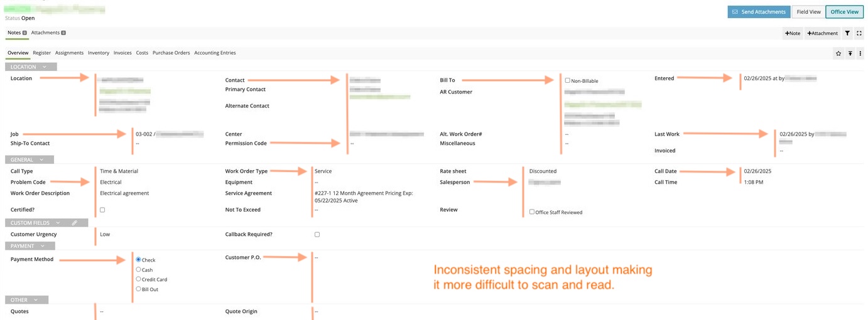This screenshot has height=320, width=868.
Task: Add a file with +Attachment
Action: click(822, 33)
